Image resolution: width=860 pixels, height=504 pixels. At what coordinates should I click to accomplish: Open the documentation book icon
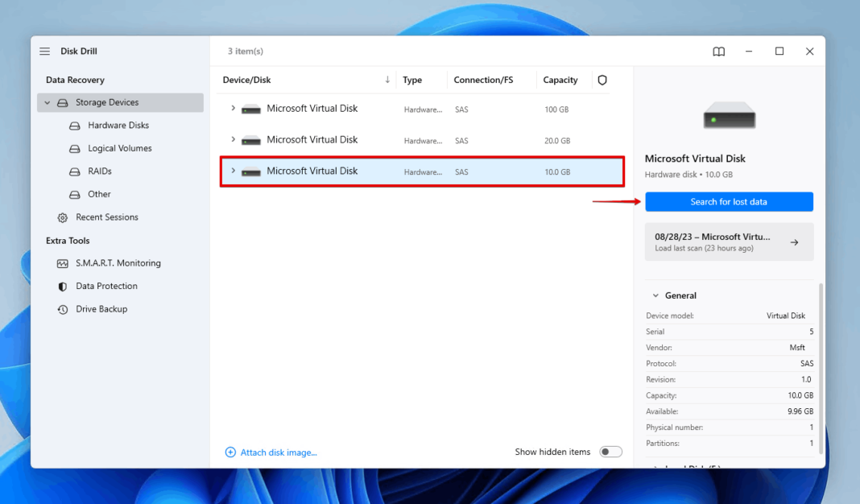point(717,51)
